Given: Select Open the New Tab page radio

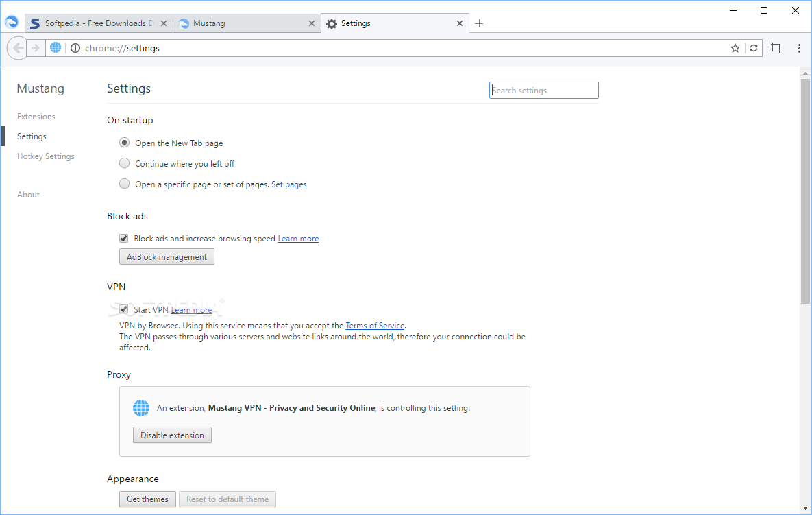Looking at the screenshot, I should click(x=124, y=143).
